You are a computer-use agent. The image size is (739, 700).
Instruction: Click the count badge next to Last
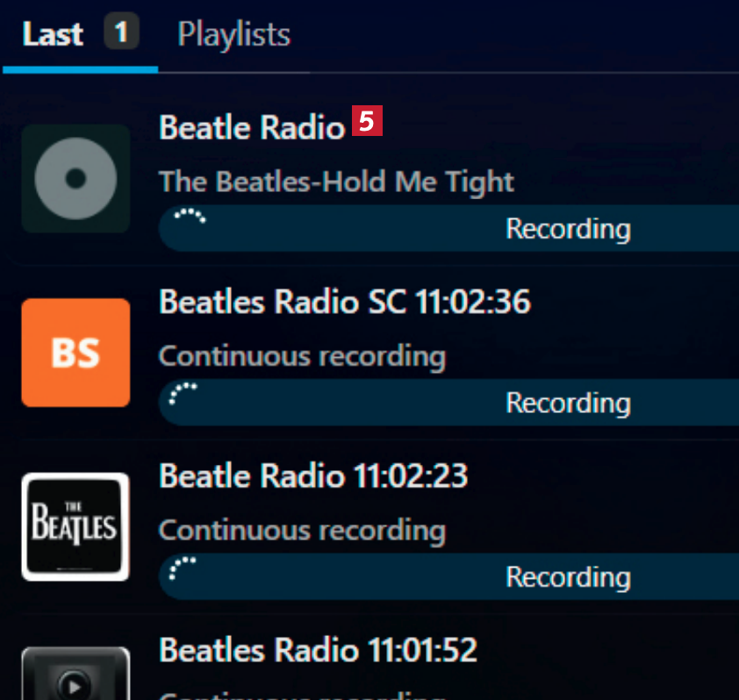(x=121, y=33)
